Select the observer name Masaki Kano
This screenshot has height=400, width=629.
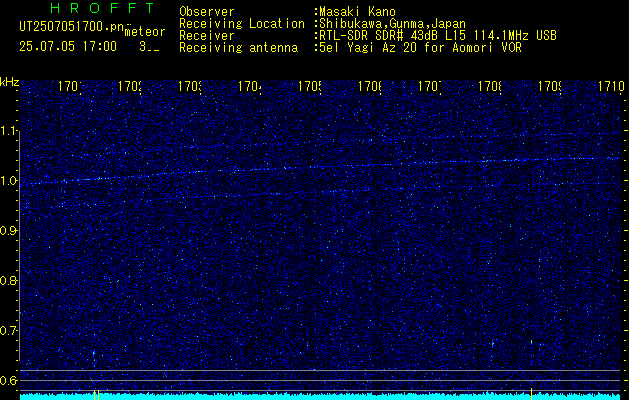[x=357, y=12]
